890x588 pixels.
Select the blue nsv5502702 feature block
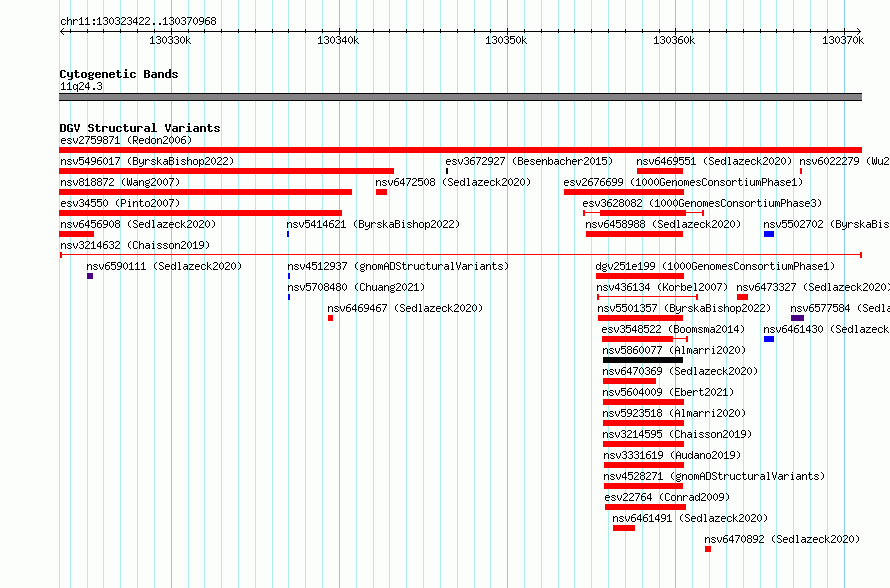[769, 234]
